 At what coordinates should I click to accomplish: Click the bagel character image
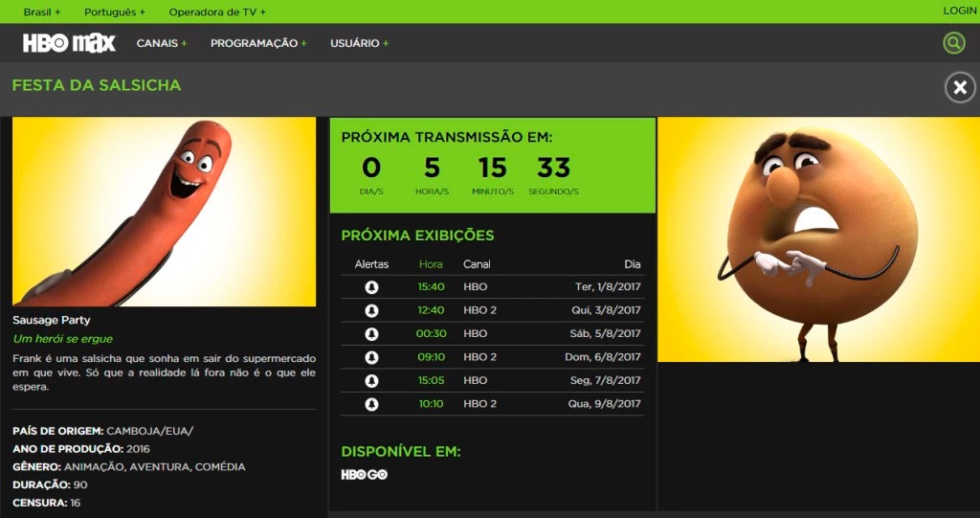pyautogui.click(x=818, y=239)
